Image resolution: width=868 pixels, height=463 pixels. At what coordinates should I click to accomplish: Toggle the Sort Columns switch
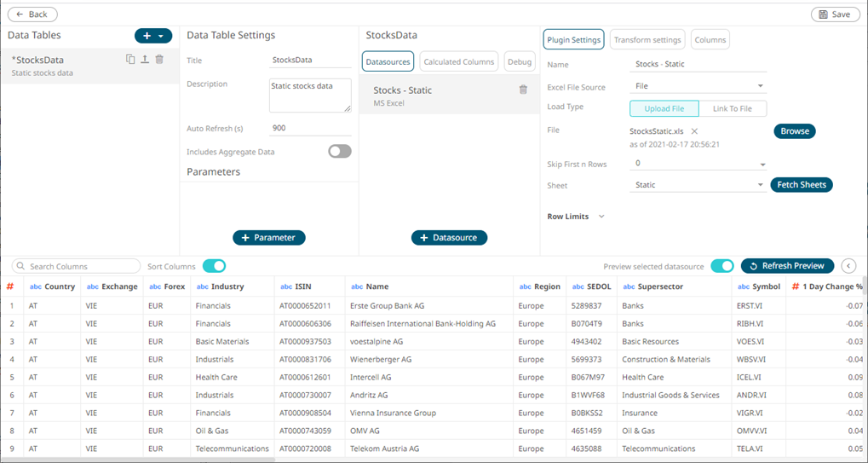[214, 266]
